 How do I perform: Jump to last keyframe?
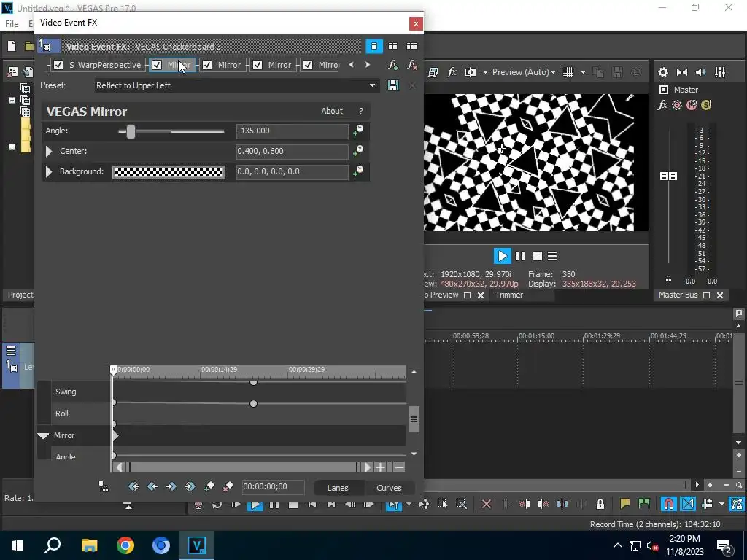[190, 486]
